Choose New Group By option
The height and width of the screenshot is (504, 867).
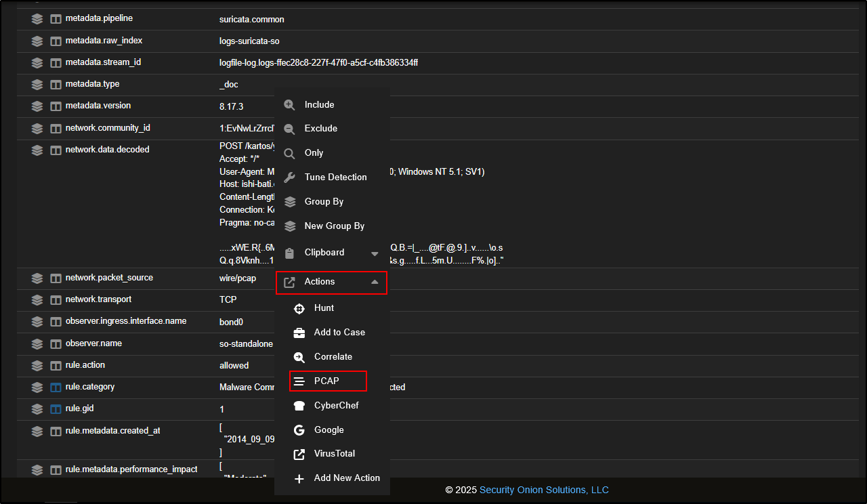334,226
